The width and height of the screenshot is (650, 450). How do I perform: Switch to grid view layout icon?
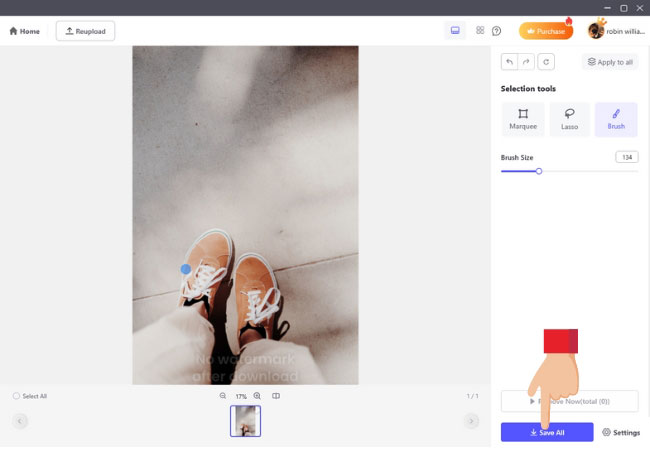tap(480, 31)
